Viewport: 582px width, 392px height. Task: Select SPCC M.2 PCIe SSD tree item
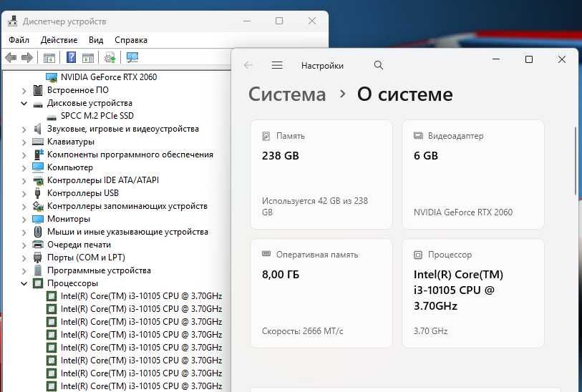click(x=97, y=116)
